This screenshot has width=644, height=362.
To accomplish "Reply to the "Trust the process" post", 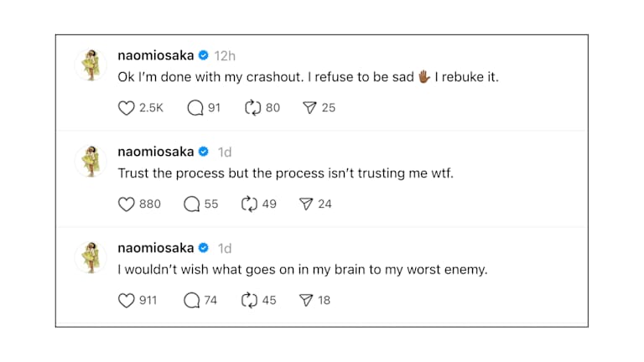I will tap(193, 204).
